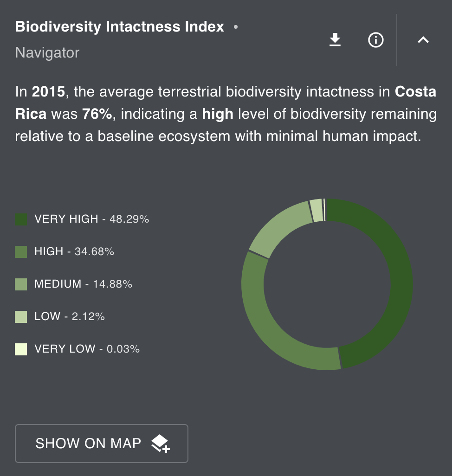
Task: Select the HIGH - 34.68% legend label
Action: pos(74,251)
